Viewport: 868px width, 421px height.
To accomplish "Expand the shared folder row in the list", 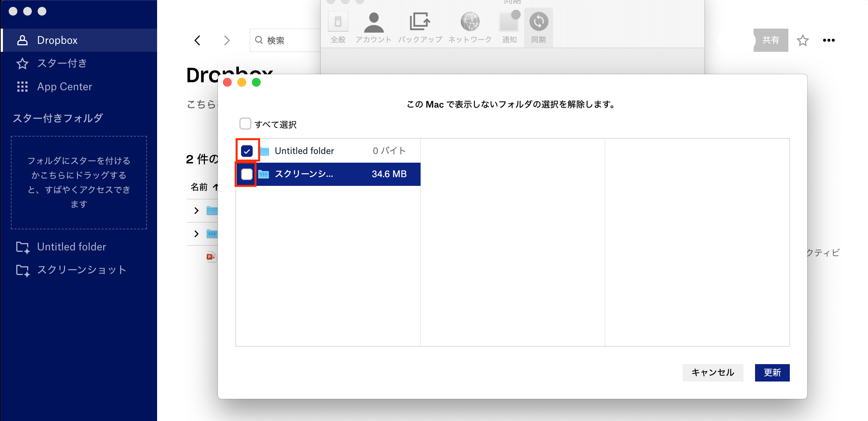I will 197,234.
